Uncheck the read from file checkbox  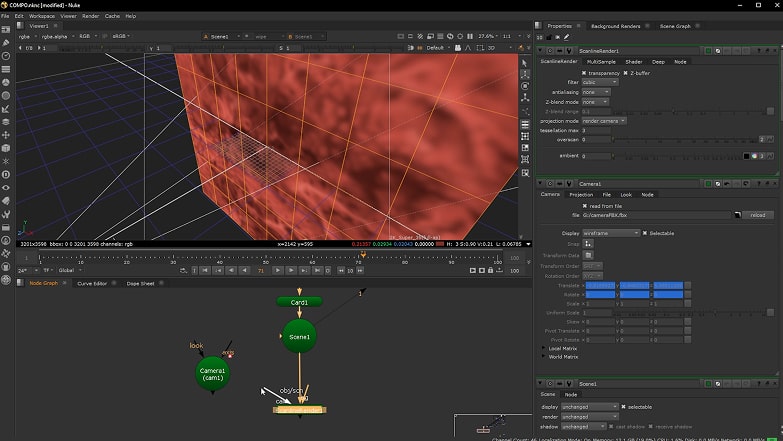(587, 205)
